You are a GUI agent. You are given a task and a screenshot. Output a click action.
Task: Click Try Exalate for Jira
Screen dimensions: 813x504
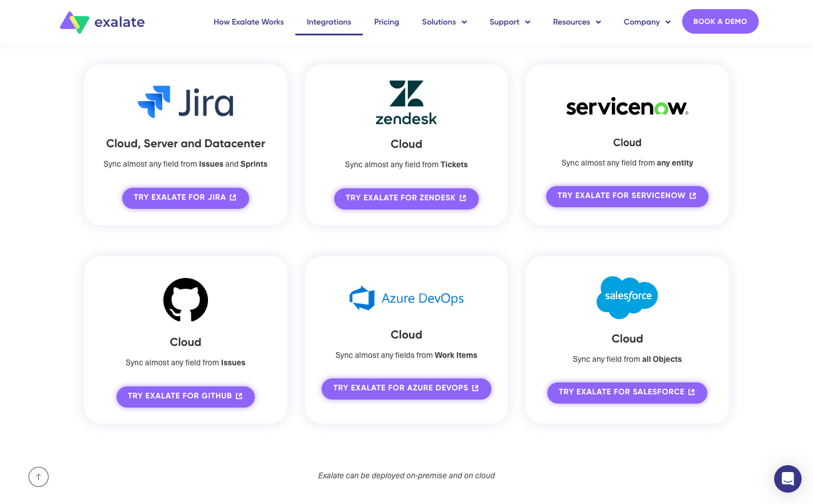tap(186, 197)
